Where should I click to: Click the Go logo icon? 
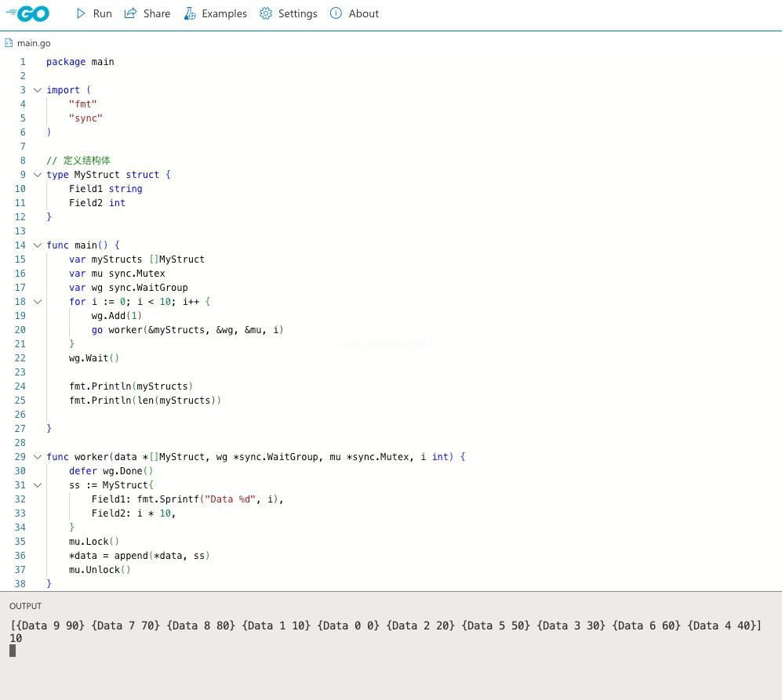pyautogui.click(x=27, y=13)
